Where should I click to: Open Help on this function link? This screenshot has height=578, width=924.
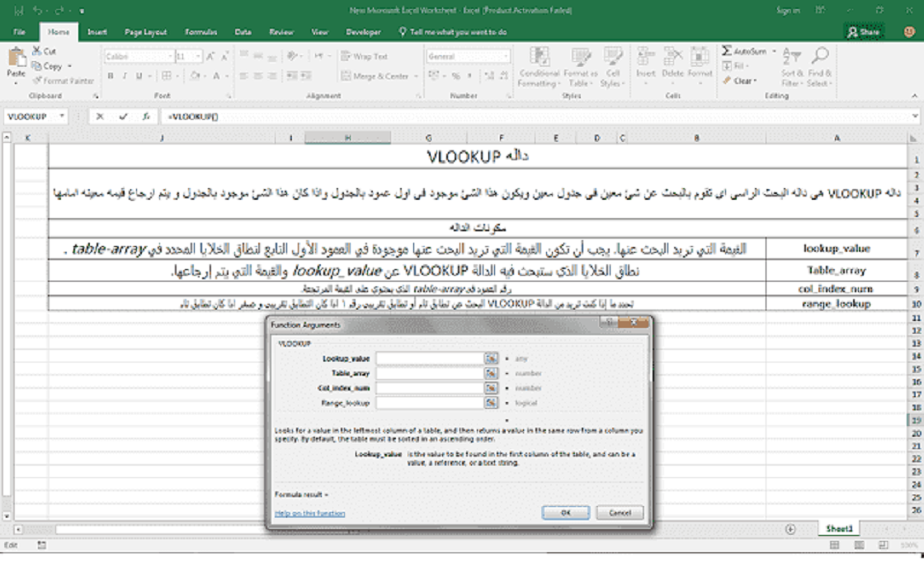click(x=310, y=513)
